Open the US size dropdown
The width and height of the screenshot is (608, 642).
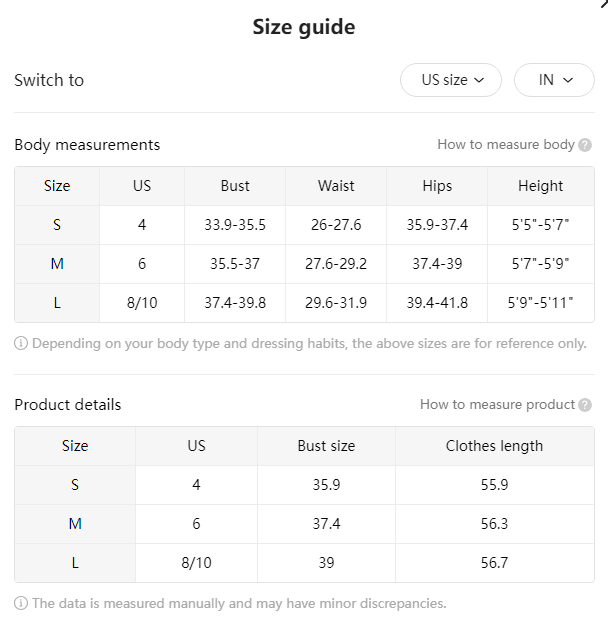(x=451, y=80)
